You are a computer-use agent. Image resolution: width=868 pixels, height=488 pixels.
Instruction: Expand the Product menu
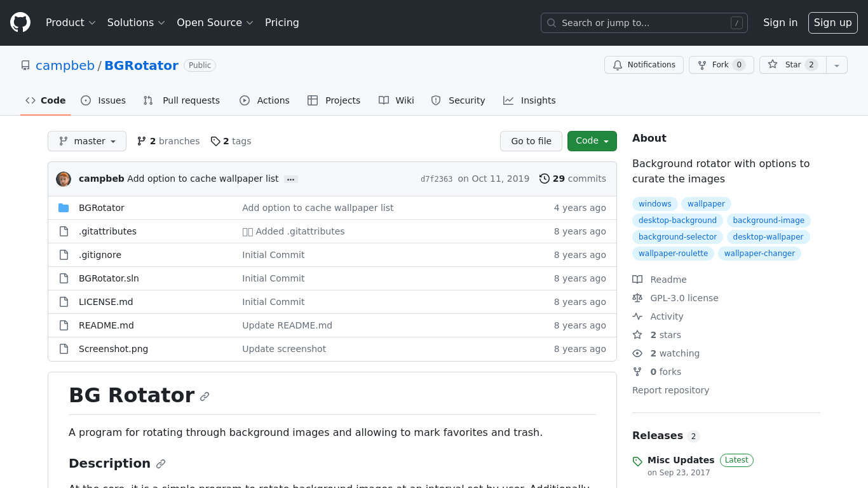pos(71,22)
